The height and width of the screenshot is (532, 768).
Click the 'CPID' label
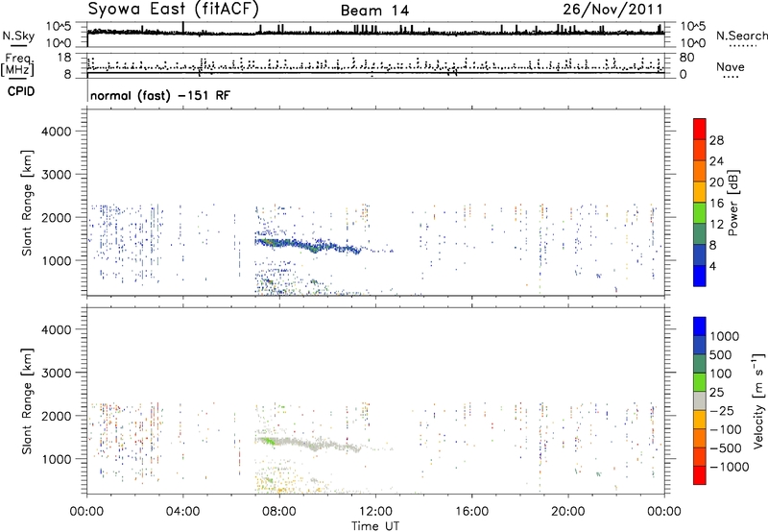click(21, 91)
